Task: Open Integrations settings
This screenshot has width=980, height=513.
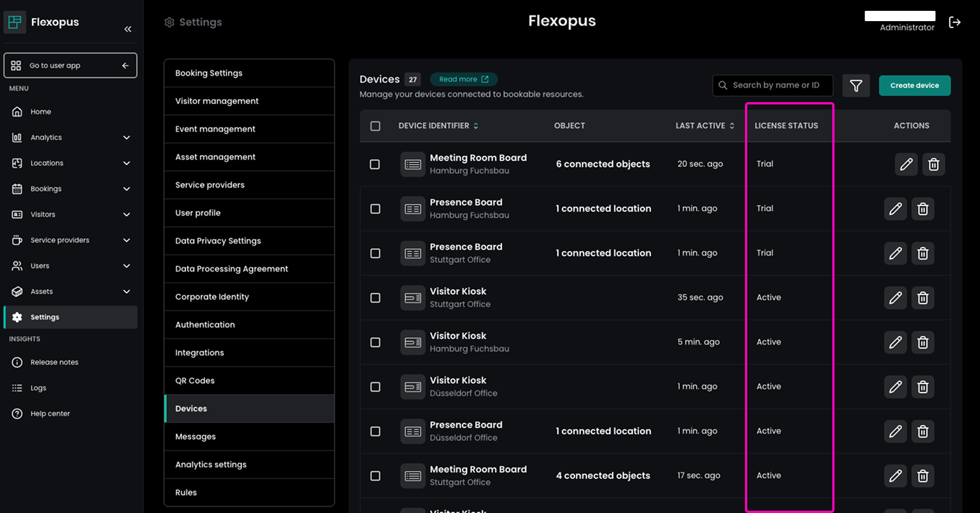Action: pyautogui.click(x=249, y=353)
